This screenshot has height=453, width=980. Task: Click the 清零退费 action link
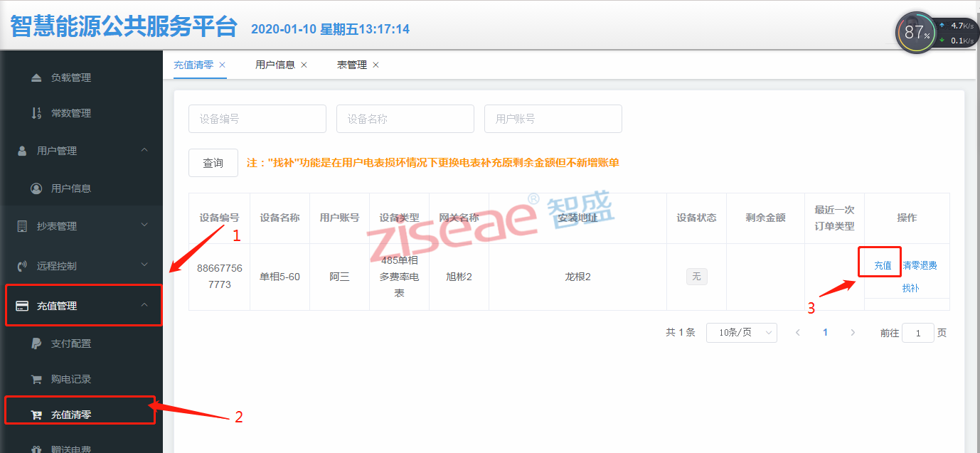(x=920, y=265)
